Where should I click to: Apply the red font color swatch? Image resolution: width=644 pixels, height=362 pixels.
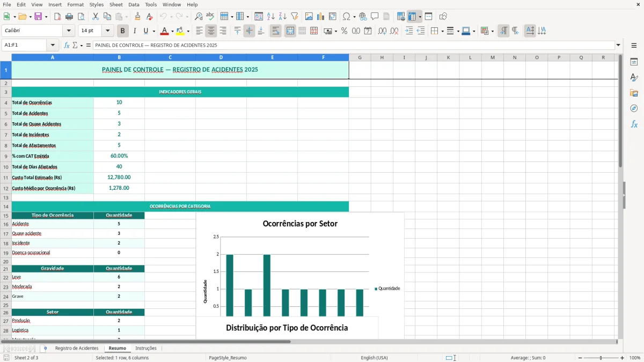click(x=164, y=31)
